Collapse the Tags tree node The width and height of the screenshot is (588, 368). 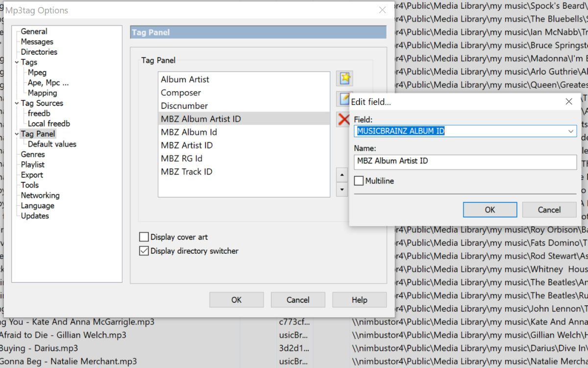pos(16,62)
